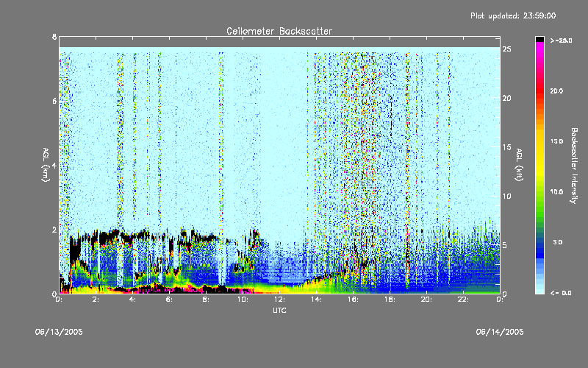The image size is (588, 368).
Task: Click the 'AGL (km)' left axis label
Action: (46, 165)
